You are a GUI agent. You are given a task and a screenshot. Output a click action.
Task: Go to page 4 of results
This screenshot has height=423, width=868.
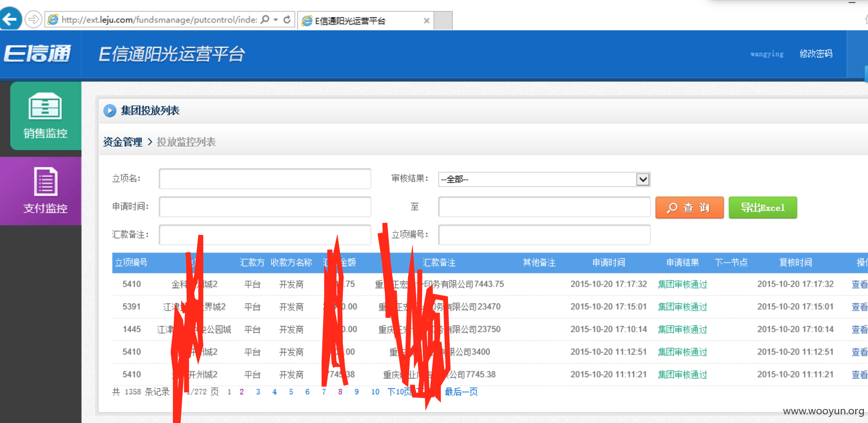pyautogui.click(x=274, y=392)
